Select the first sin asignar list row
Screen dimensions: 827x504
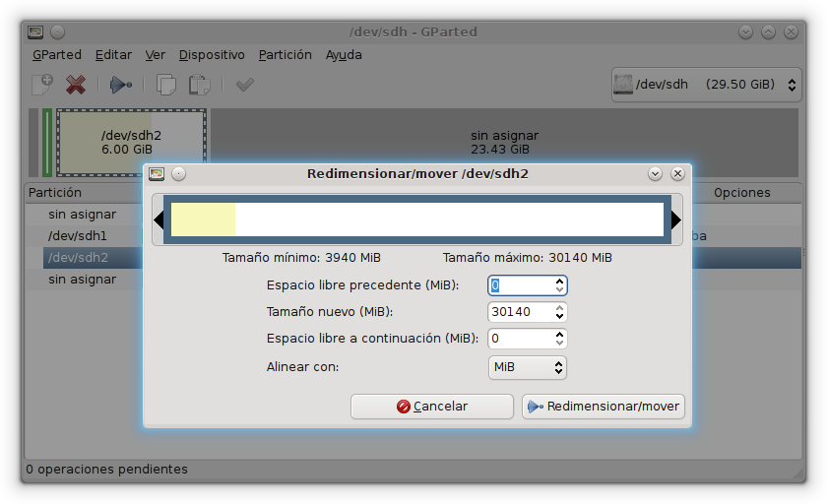pos(83,214)
